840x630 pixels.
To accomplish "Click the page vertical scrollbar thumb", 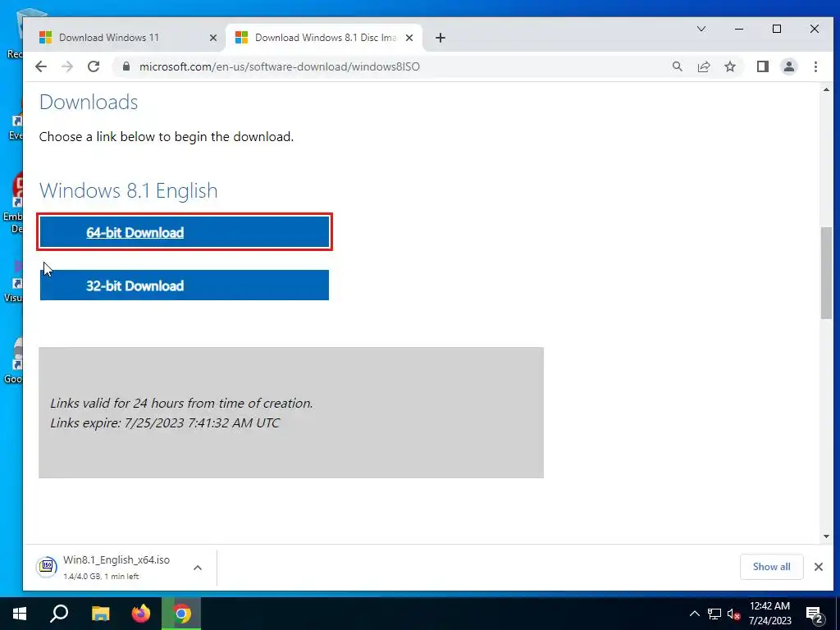I will point(826,272).
